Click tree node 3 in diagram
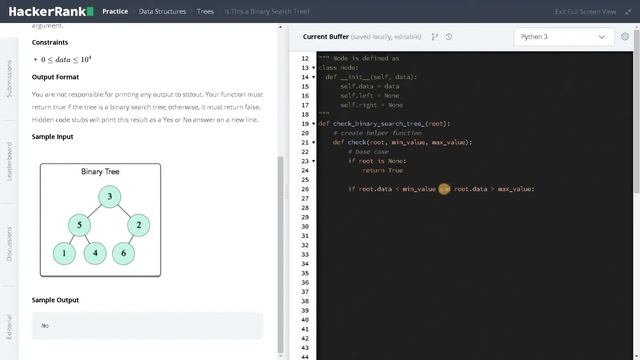The image size is (640, 360). [x=109, y=197]
